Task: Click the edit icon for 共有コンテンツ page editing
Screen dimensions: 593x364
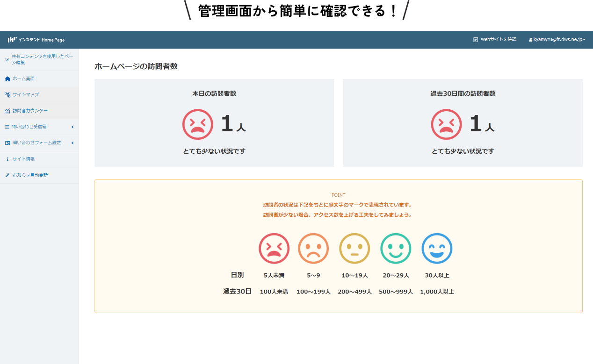Action: [x=7, y=59]
